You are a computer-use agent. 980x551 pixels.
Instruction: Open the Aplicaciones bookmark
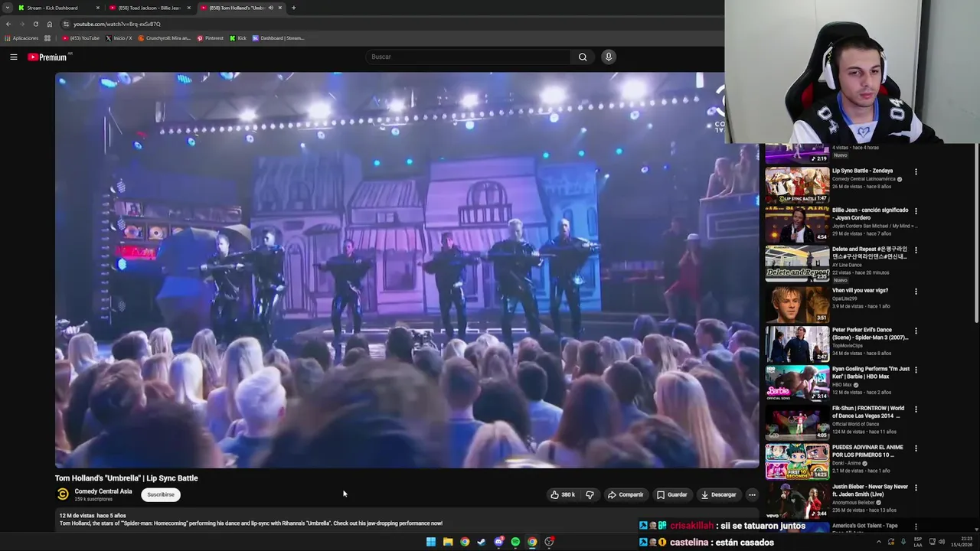pyautogui.click(x=21, y=38)
